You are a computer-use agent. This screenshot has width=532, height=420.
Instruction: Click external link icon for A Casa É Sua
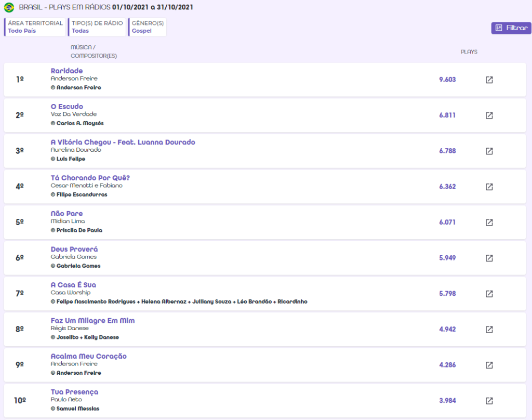489,294
